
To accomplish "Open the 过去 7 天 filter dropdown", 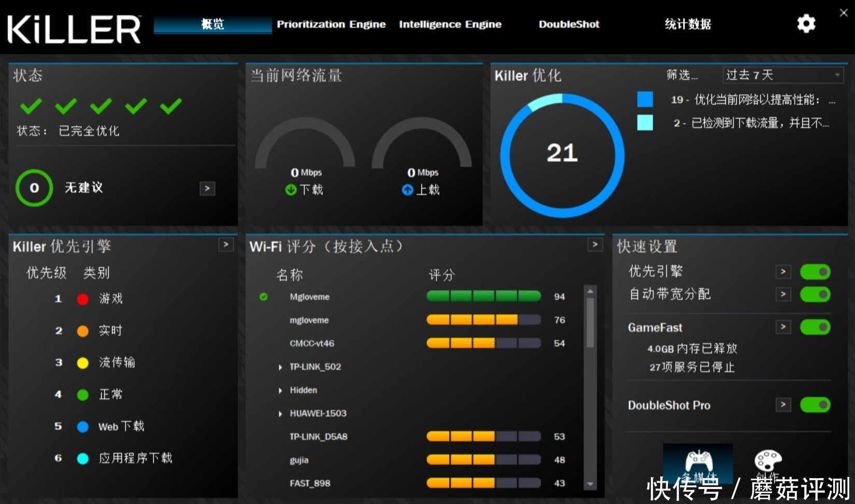I will point(783,75).
